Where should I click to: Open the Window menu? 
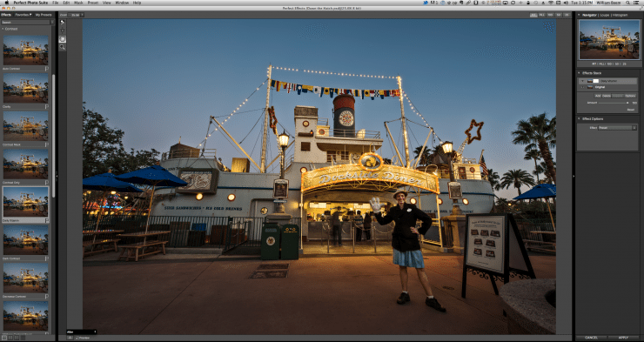point(122,3)
